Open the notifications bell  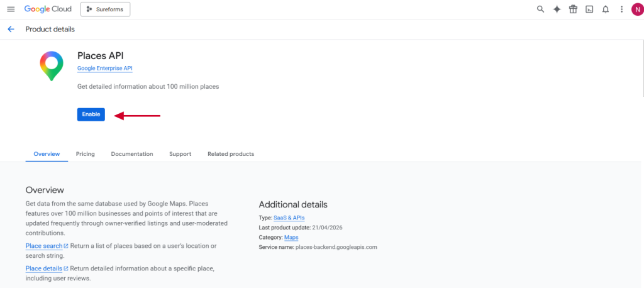pos(606,9)
